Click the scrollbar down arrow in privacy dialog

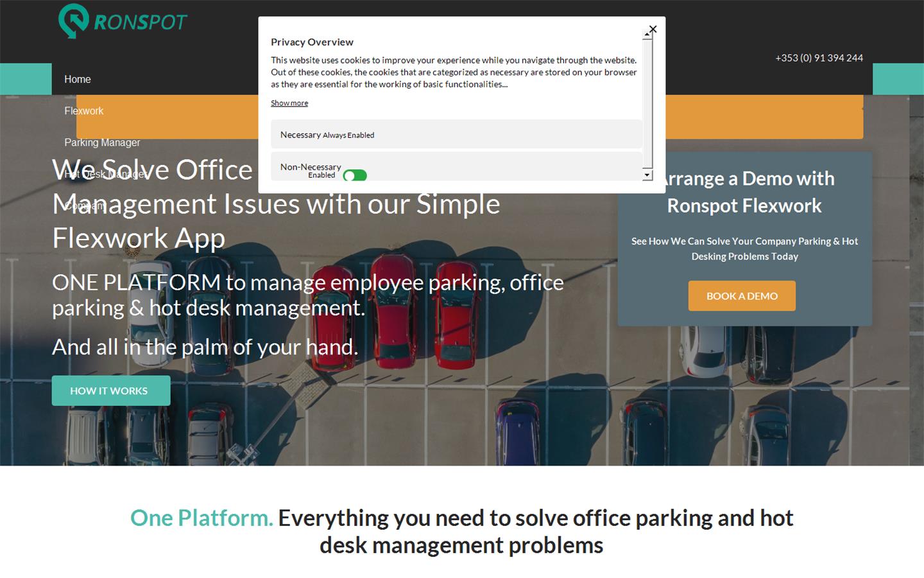point(647,175)
